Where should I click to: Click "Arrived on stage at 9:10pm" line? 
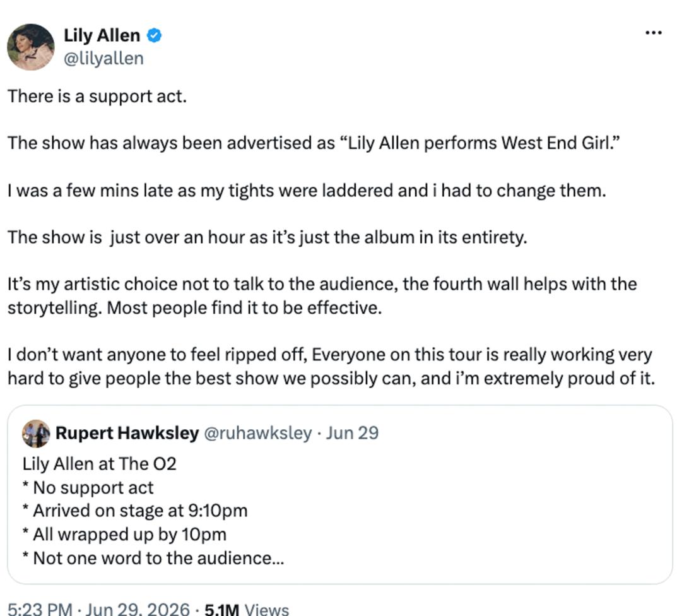coord(135,511)
